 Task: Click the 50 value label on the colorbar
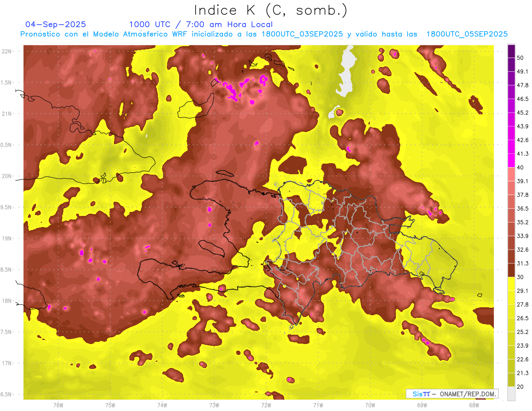pyautogui.click(x=521, y=58)
